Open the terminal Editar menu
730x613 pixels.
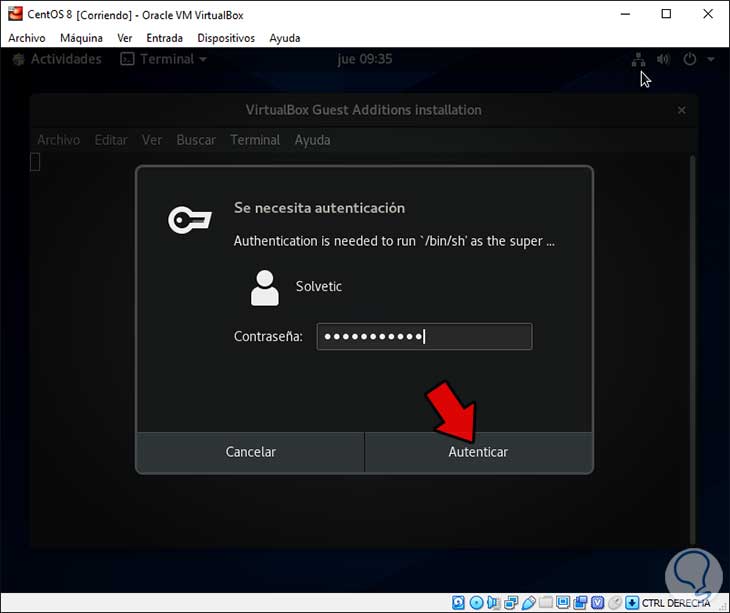(111, 140)
